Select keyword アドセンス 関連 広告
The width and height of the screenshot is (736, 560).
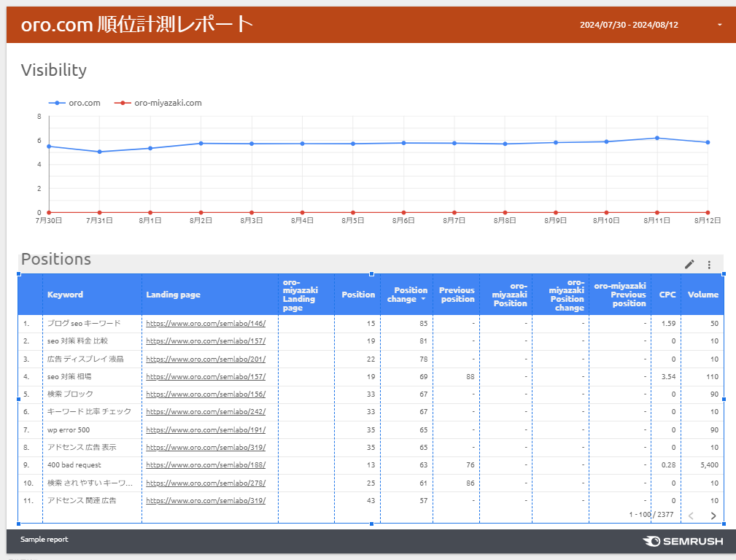[x=82, y=500]
